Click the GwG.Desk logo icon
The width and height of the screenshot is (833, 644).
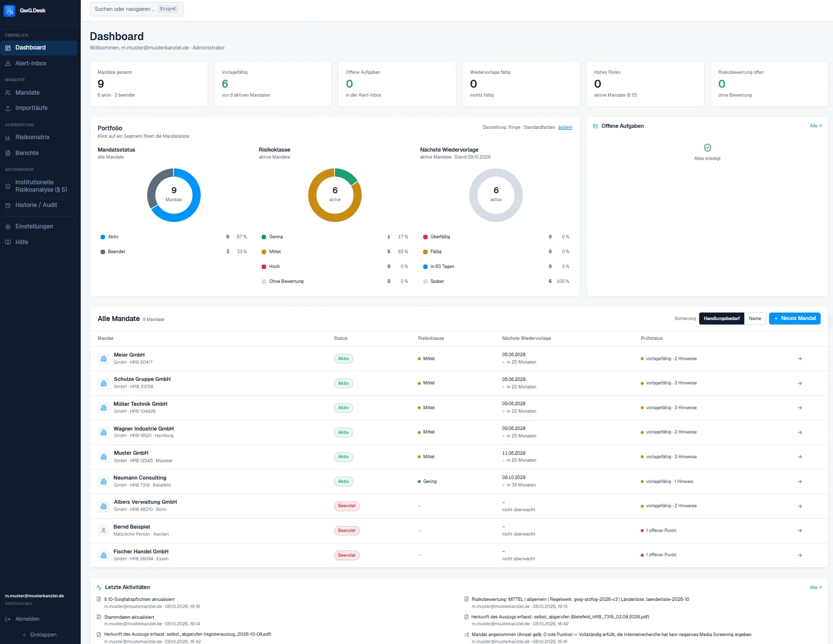(9, 10)
